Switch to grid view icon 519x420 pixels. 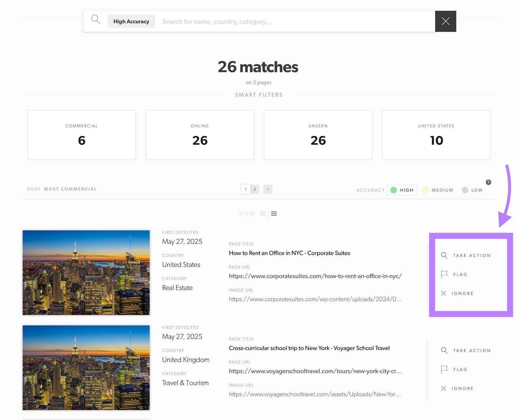[263, 214]
